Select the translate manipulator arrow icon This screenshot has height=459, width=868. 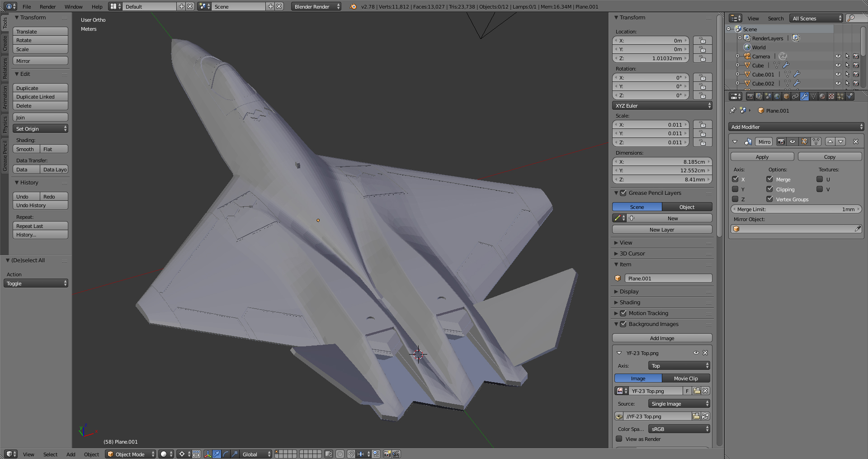click(217, 454)
